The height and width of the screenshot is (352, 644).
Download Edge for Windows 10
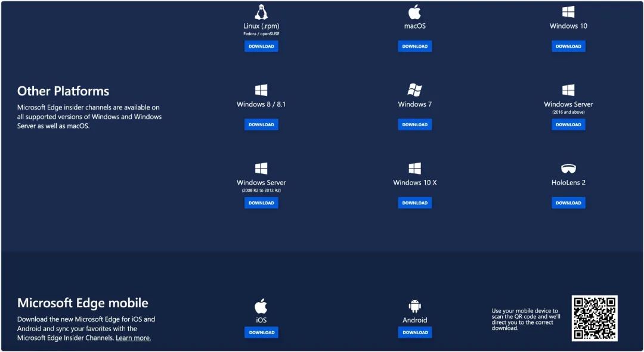(568, 46)
